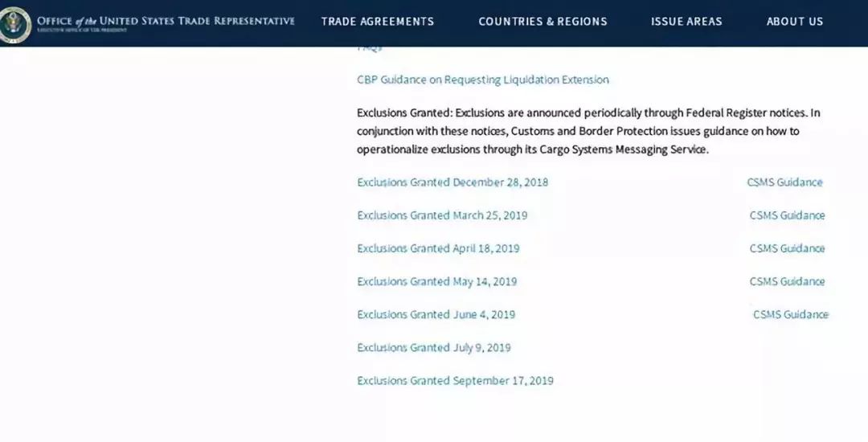
Task: Open the Countries & Regions menu
Action: (542, 22)
